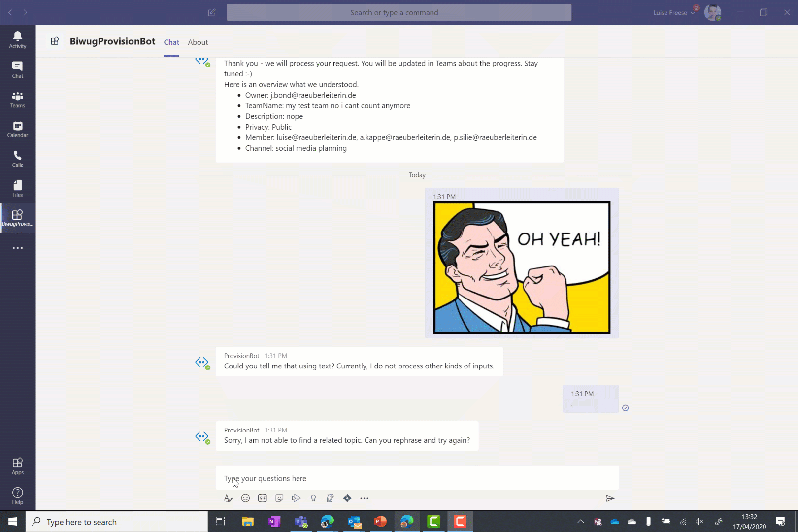This screenshot has height=532, width=798.
Task: Open the emoji picker in compose toolbar
Action: (245, 498)
